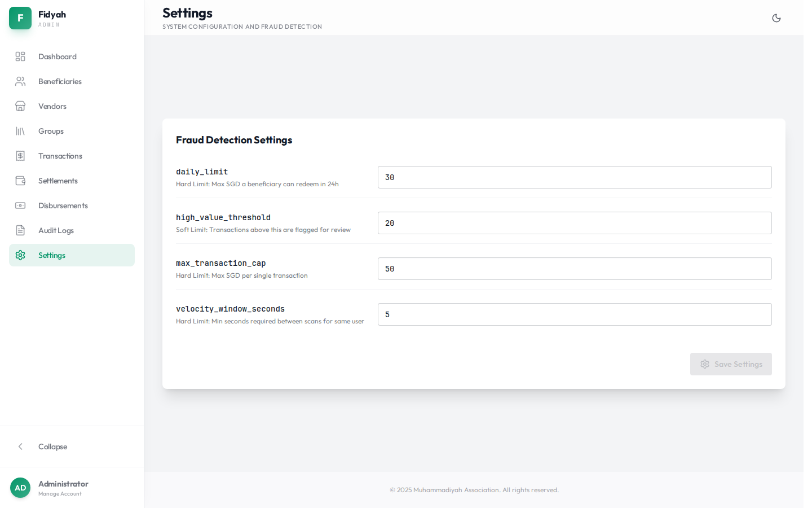Click the Fidyah admin logo badge
Viewport: 812px width, 508px height.
(20, 18)
